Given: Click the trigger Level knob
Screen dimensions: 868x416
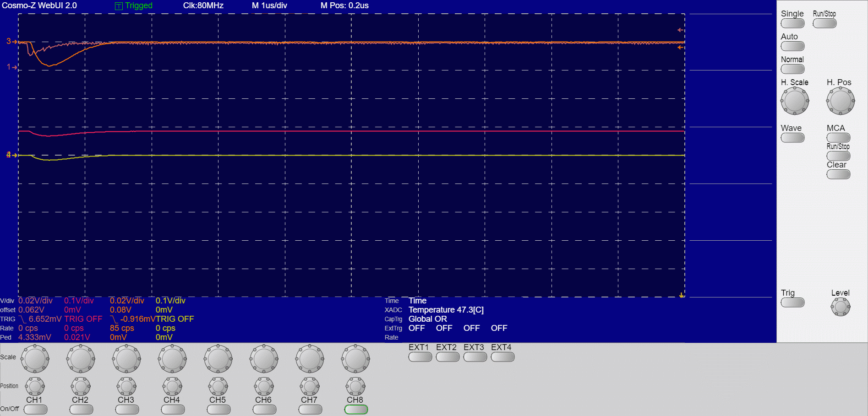Looking at the screenshot, I should pyautogui.click(x=840, y=307).
